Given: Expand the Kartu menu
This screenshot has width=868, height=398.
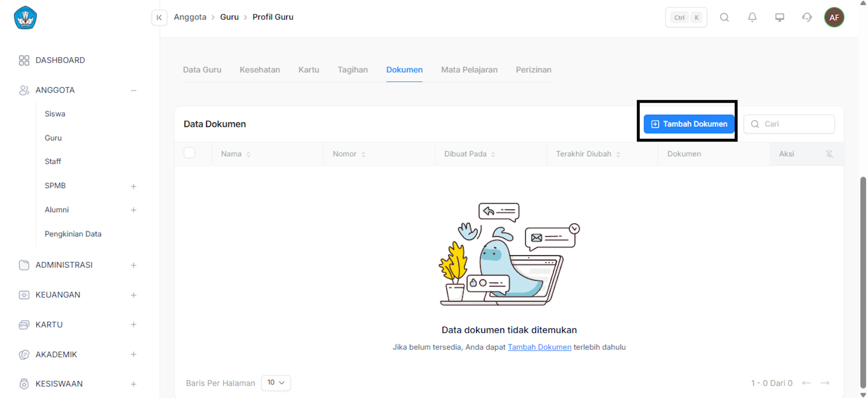Looking at the screenshot, I should [133, 325].
